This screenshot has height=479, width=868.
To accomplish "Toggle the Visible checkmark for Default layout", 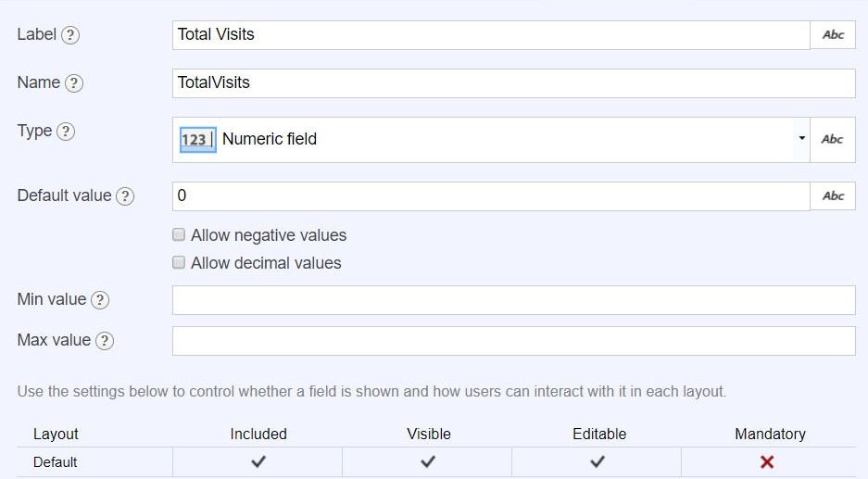I will (x=428, y=461).
